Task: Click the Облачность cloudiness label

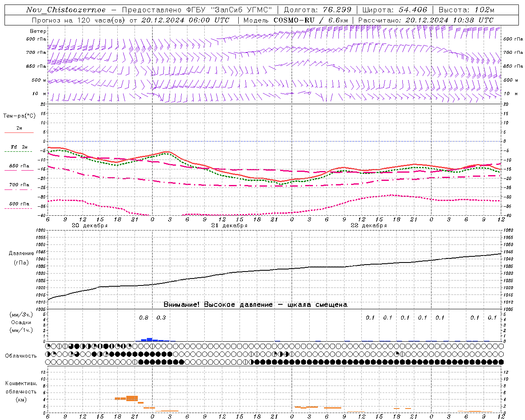Action: pyautogui.click(x=21, y=356)
